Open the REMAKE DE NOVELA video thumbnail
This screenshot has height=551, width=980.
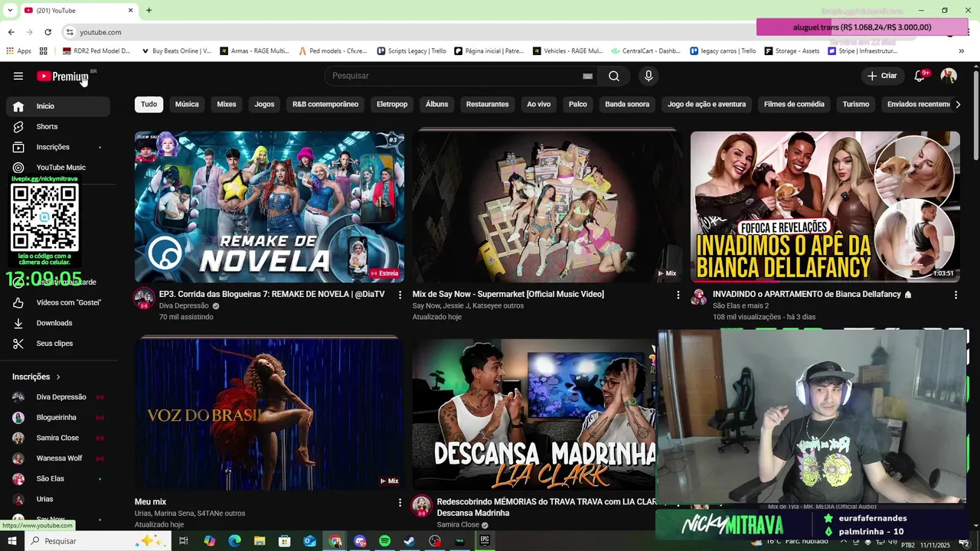(269, 207)
